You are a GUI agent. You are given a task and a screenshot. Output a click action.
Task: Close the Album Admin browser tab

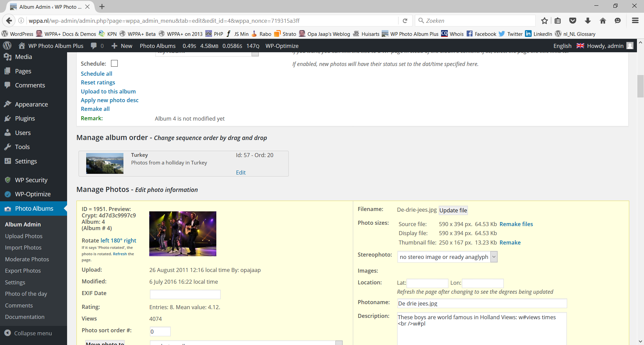click(x=87, y=7)
